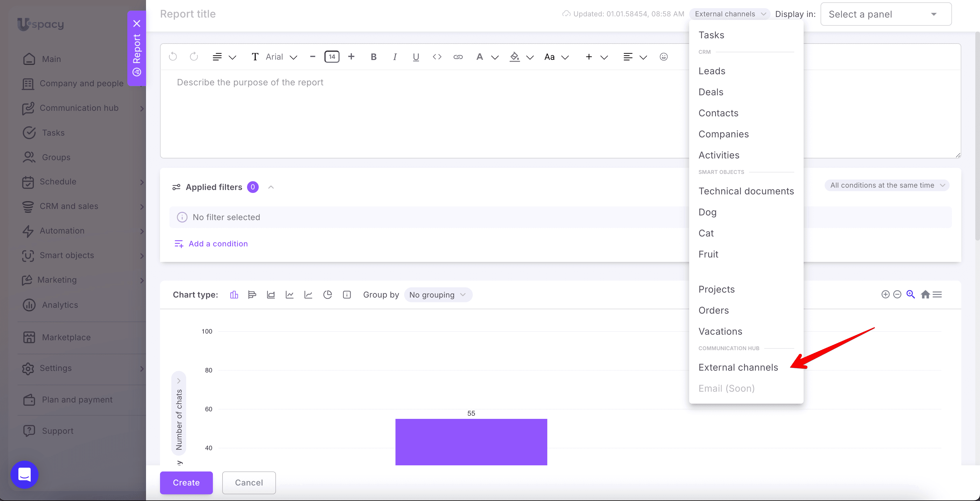The height and width of the screenshot is (501, 980).
Task: Click the vertical page scrollbar
Action: tap(977, 136)
